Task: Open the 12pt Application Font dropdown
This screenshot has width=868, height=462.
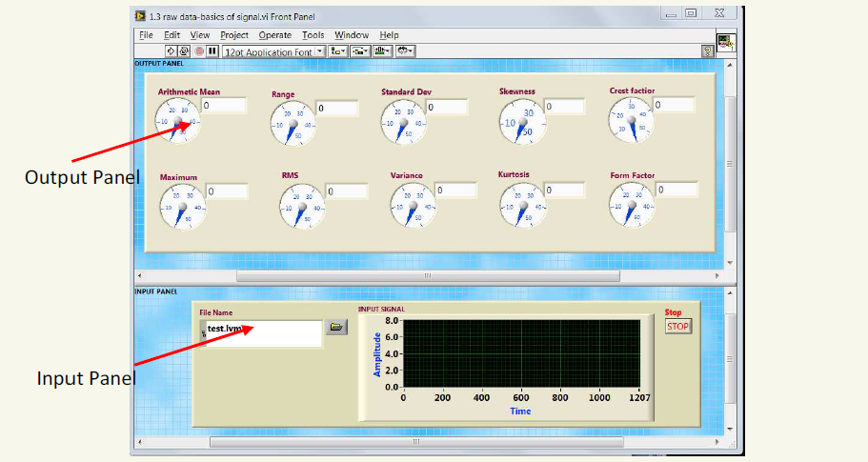Action: [274, 51]
